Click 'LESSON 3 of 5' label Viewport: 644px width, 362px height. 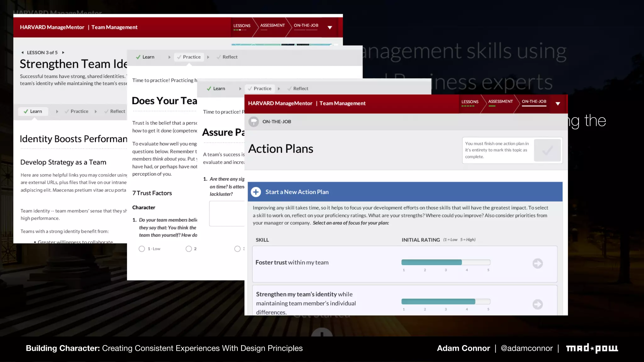pyautogui.click(x=42, y=52)
